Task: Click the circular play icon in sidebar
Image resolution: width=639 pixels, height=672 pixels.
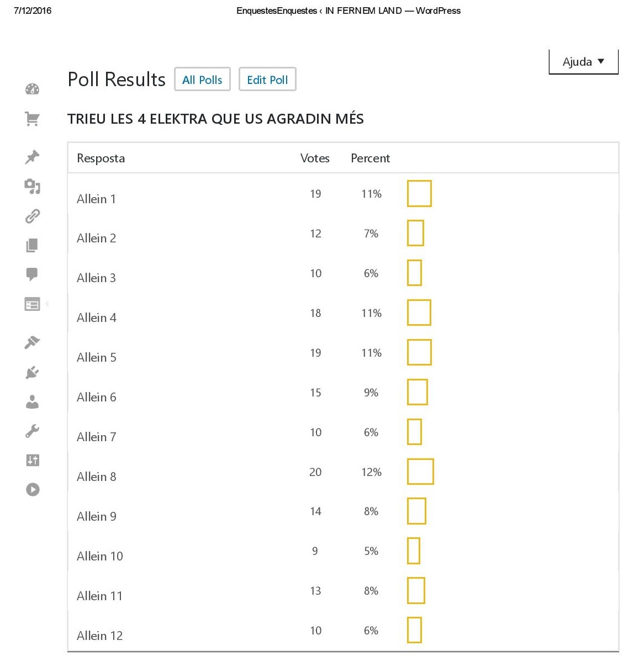Action: coord(33,489)
